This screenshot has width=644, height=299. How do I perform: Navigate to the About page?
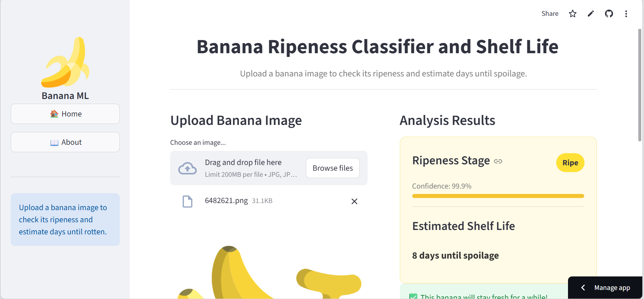point(65,142)
